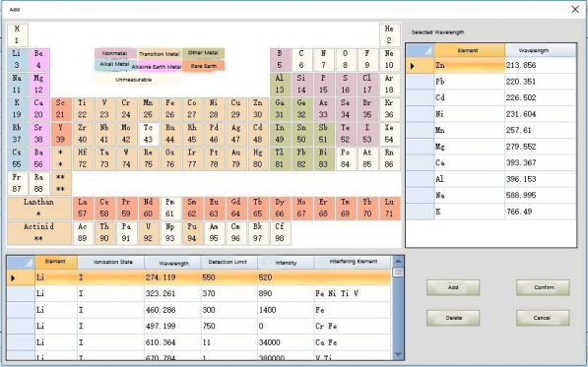
Task: Pick the Cd element cell number 48
Action: [x=258, y=134]
